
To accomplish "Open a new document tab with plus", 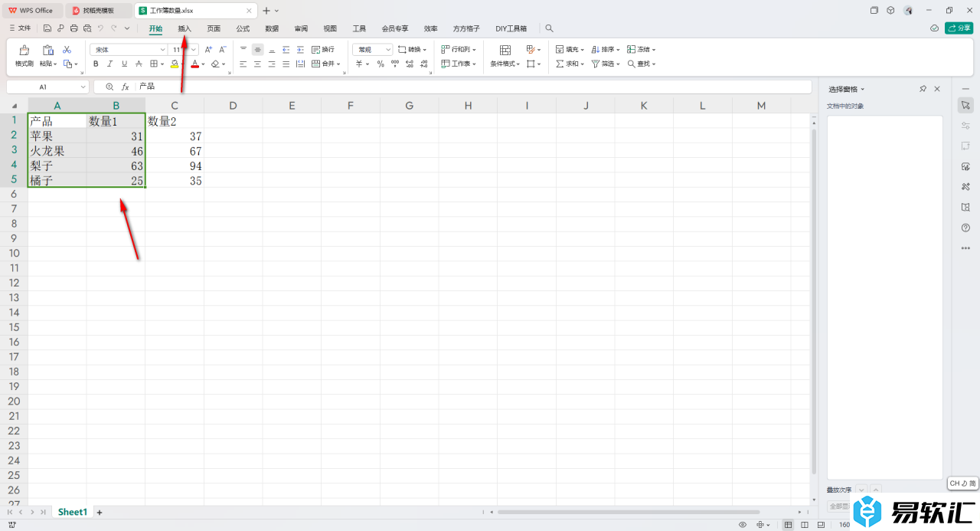I will (266, 11).
